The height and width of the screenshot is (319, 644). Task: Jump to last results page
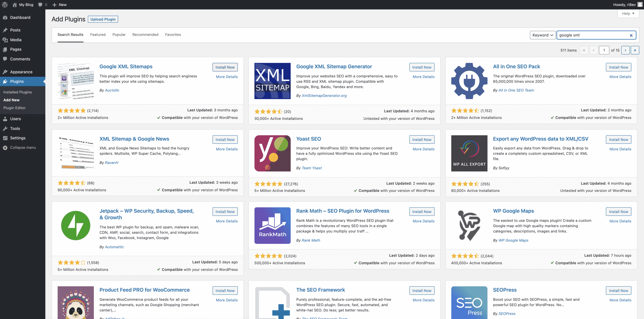(x=635, y=50)
